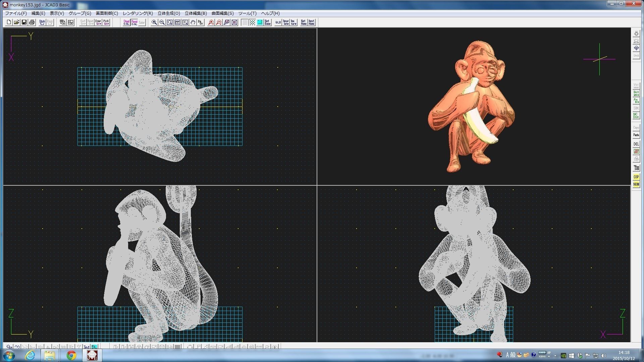Click the Set Home view button
The height and width of the screenshot is (362, 644).
click(304, 22)
